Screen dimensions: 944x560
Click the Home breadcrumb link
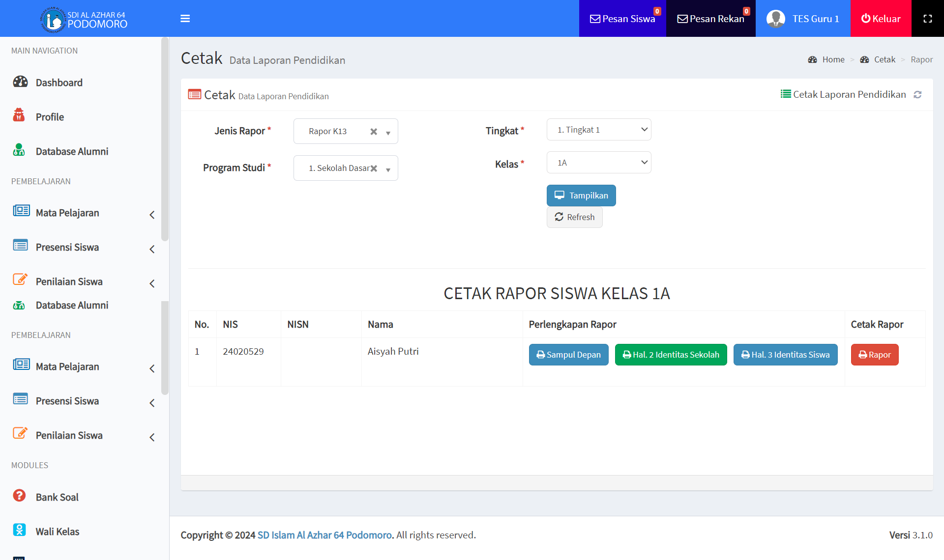point(833,59)
